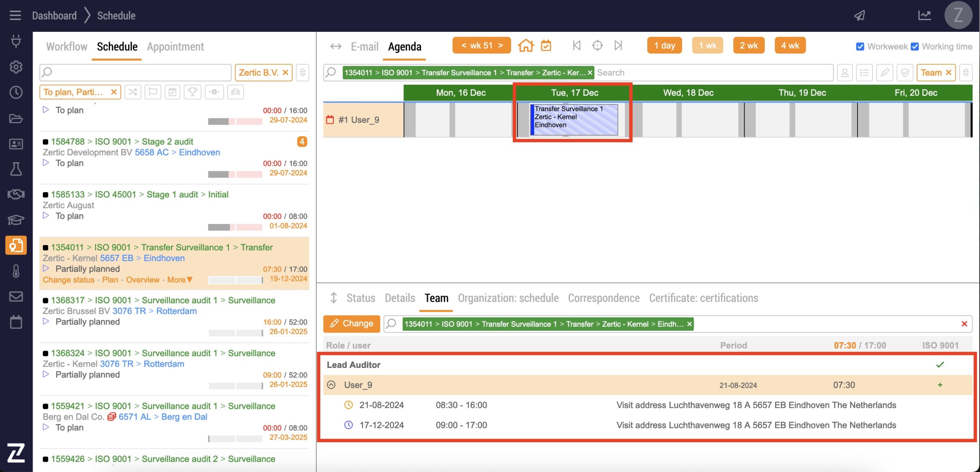The width and height of the screenshot is (980, 472).
Task: Collapse the User_9 team row
Action: pyautogui.click(x=332, y=385)
